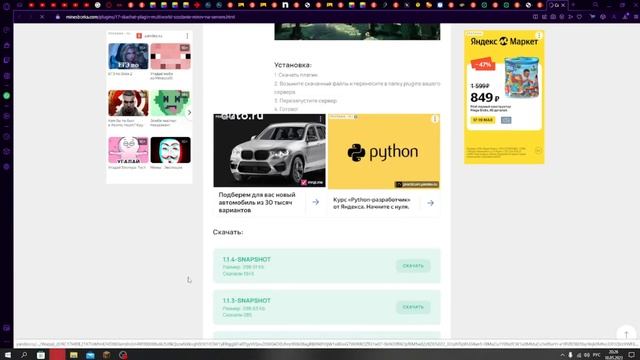
Task: Open the Guy Fawkes mask game thumbnail
Action: coord(170,150)
